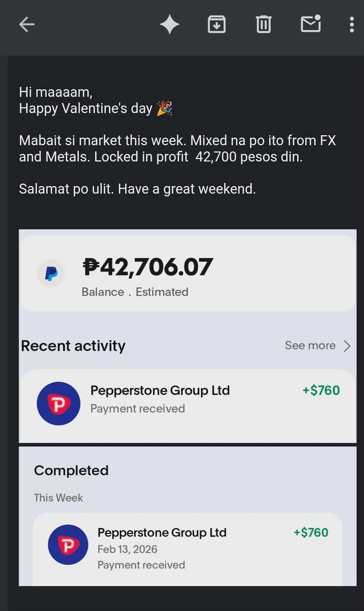Tap the +$760 amount under Completed
Image resolution: width=364 pixels, height=611 pixels.
click(311, 533)
